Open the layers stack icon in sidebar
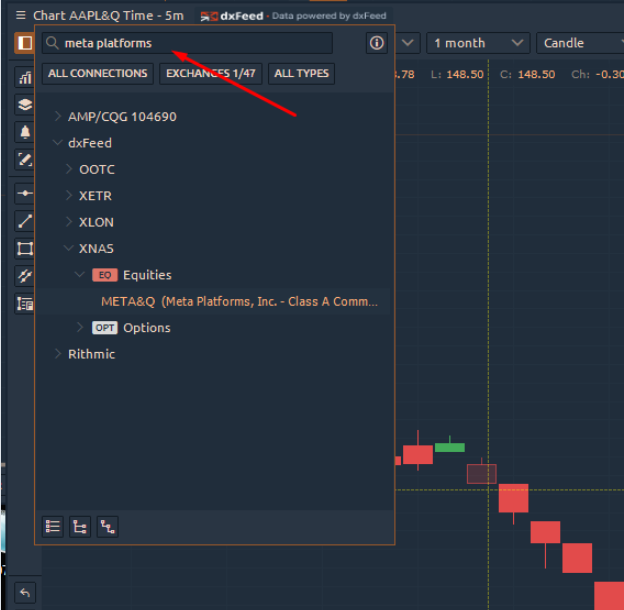 [24, 105]
